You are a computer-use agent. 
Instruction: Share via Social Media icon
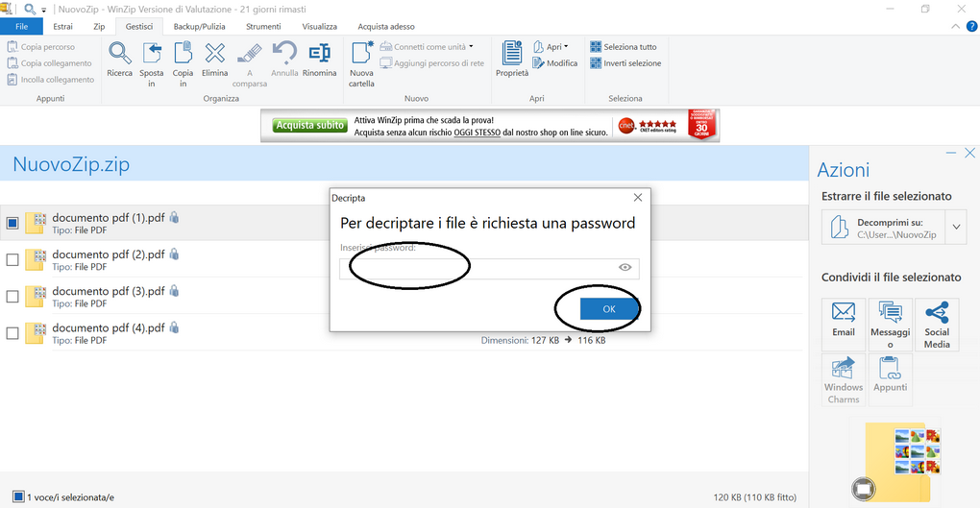click(937, 324)
